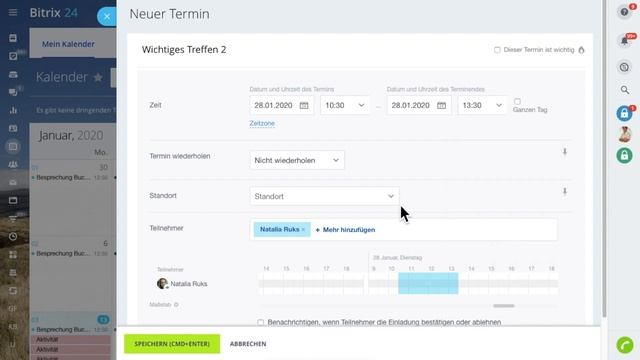Image resolution: width=640 pixels, height=360 pixels.
Task: Click the start date field 28.01.2020
Action: [x=281, y=105]
